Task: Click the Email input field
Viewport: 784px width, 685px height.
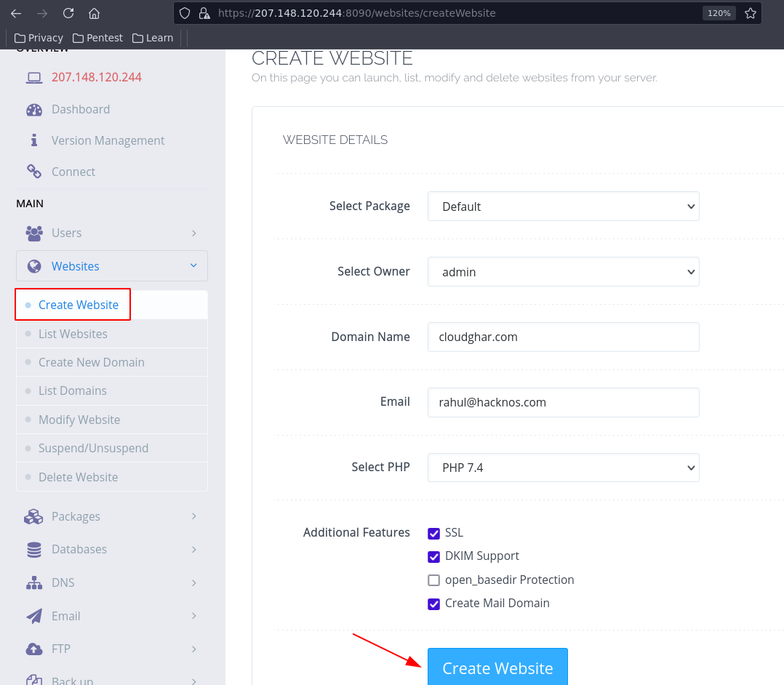Action: pyautogui.click(x=563, y=403)
